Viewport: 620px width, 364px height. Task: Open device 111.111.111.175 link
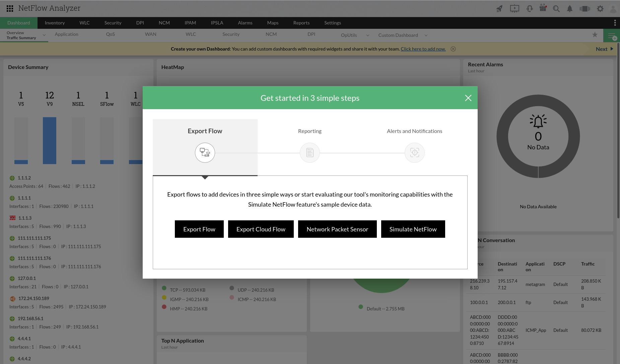tap(35, 238)
